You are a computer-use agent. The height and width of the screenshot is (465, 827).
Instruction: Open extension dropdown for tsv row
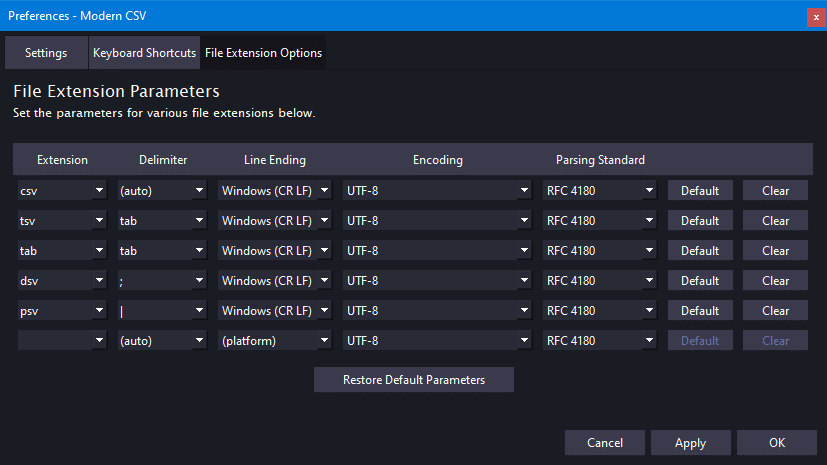pyautogui.click(x=62, y=220)
